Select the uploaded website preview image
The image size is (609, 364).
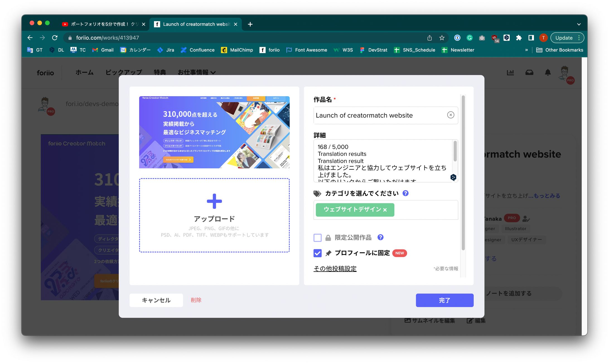pyautogui.click(x=214, y=132)
